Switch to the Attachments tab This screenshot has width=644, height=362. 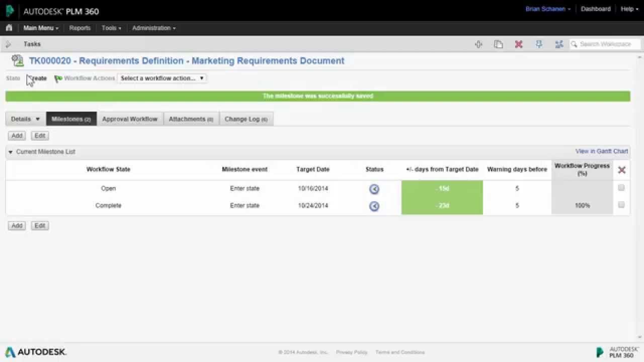click(x=191, y=119)
